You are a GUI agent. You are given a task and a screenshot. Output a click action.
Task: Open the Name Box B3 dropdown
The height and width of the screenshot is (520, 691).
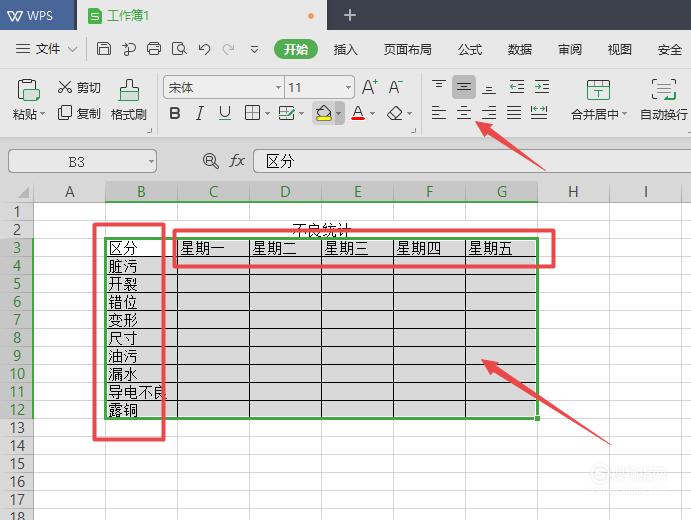pos(151,161)
